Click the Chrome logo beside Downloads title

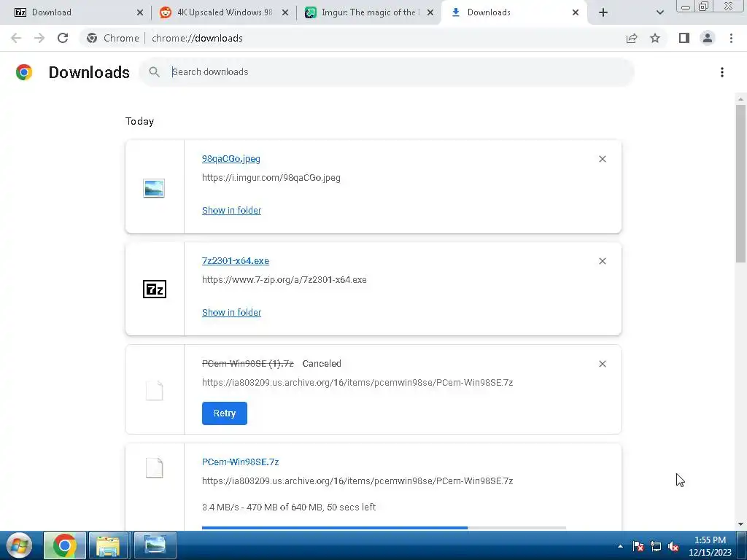pyautogui.click(x=24, y=72)
